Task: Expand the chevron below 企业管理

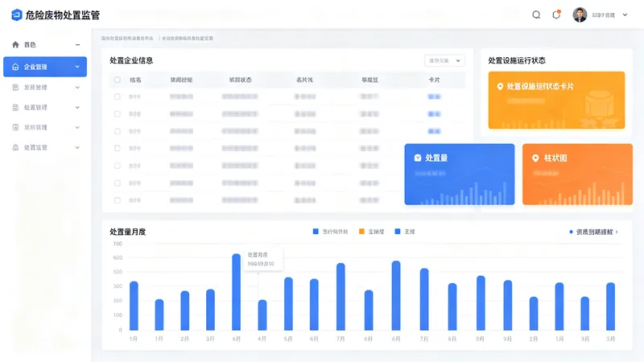Action: [77, 87]
